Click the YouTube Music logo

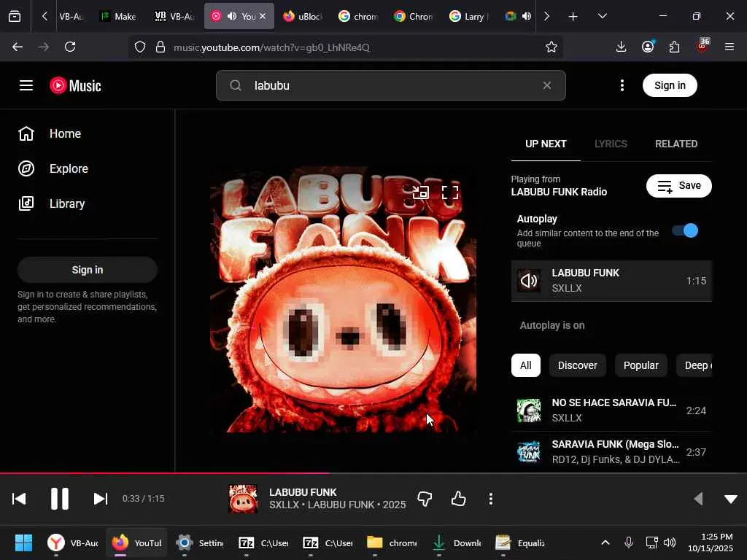point(75,86)
